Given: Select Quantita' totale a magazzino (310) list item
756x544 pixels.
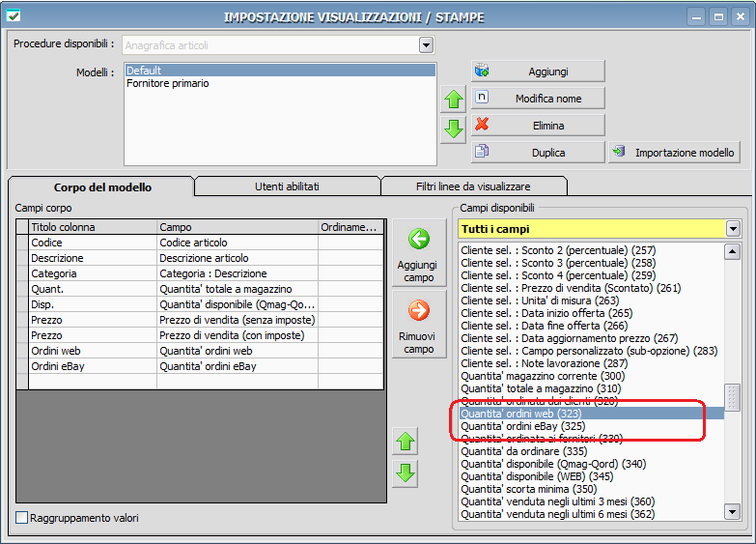Looking at the screenshot, I should 592,388.
